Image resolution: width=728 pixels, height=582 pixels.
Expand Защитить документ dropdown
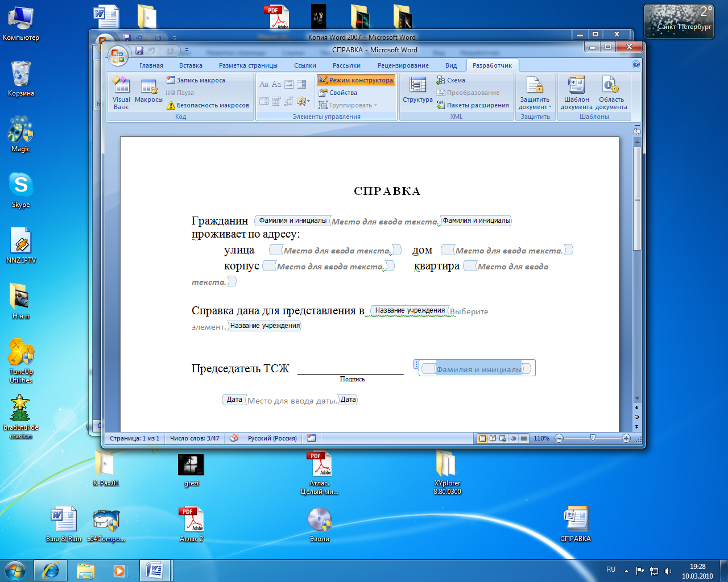pyautogui.click(x=535, y=93)
